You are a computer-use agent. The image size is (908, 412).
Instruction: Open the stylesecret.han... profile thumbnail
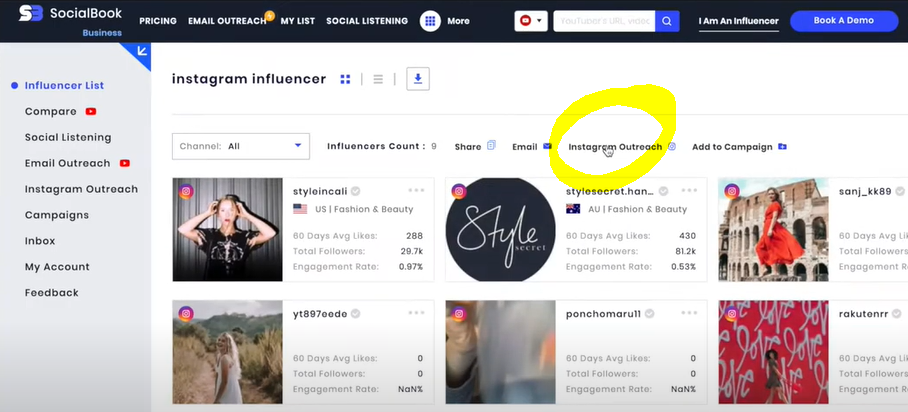click(500, 229)
